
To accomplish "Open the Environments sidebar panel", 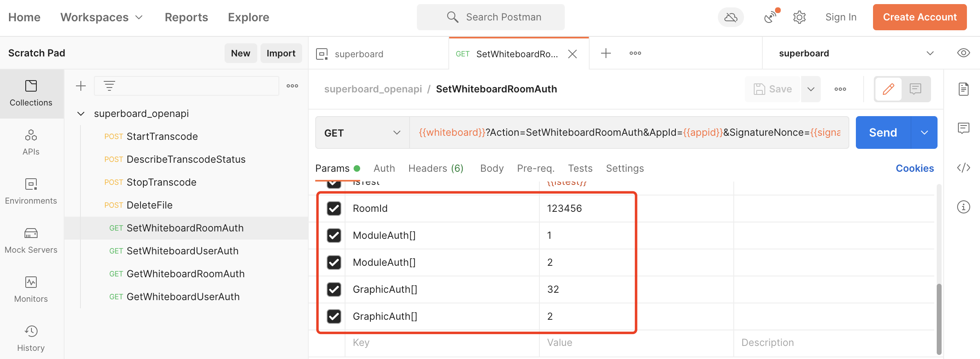I will 31,192.
